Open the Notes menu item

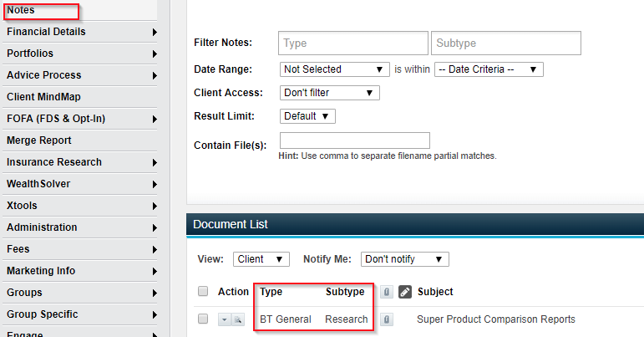click(79, 10)
